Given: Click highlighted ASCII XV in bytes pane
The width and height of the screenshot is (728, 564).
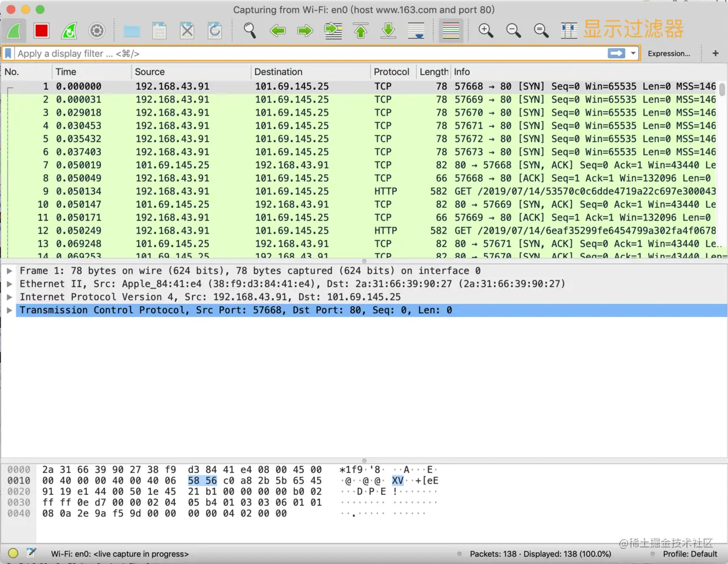Looking at the screenshot, I should coord(397,481).
